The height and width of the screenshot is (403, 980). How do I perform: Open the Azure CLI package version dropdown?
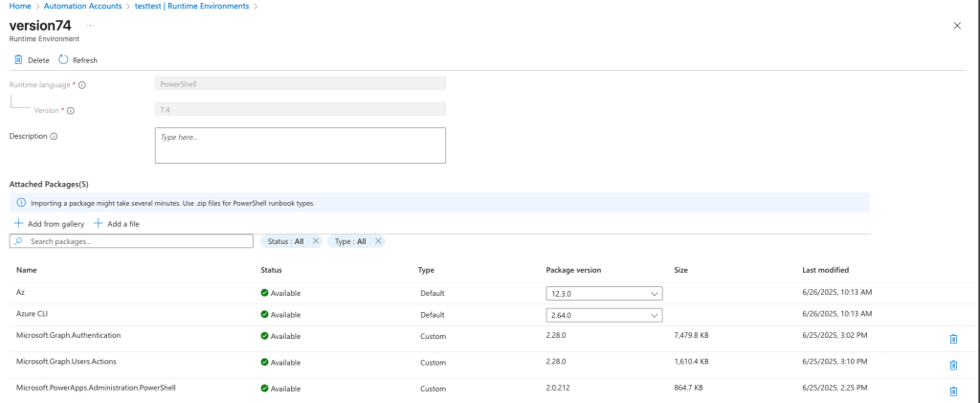(x=604, y=315)
